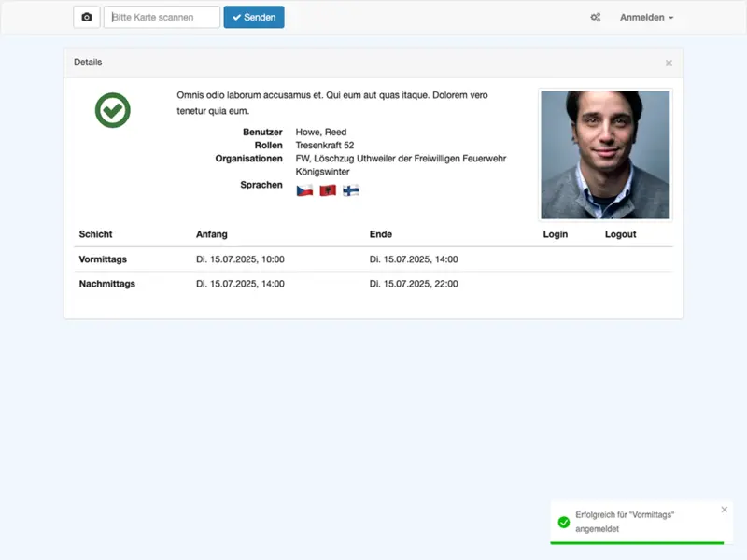Click the Organisationen value starting 'FW, Löschzug Uthweiler'
The width and height of the screenshot is (747, 560).
(401, 165)
